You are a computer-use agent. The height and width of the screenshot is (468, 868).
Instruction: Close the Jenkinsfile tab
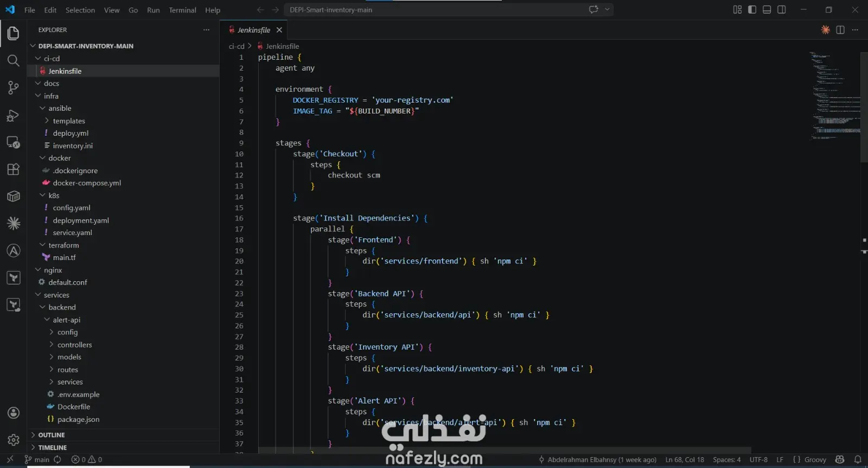(279, 30)
